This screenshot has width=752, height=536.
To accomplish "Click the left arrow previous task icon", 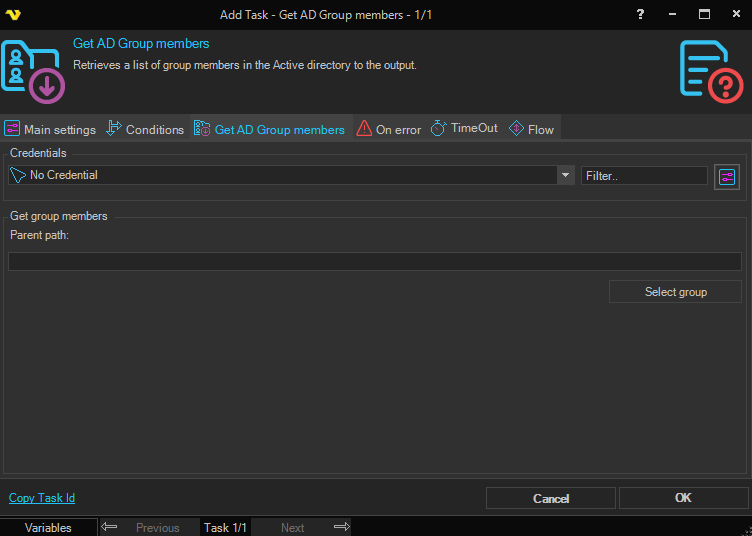I will coord(110,527).
